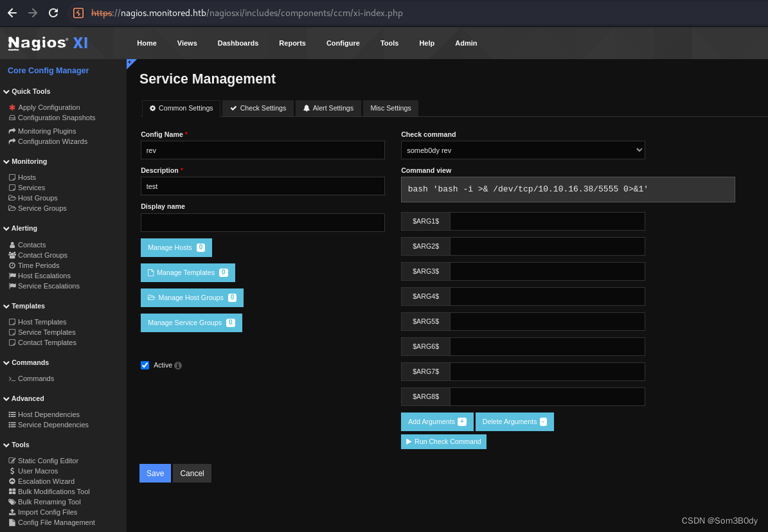
Task: Click the Save button
Action: coord(156,474)
